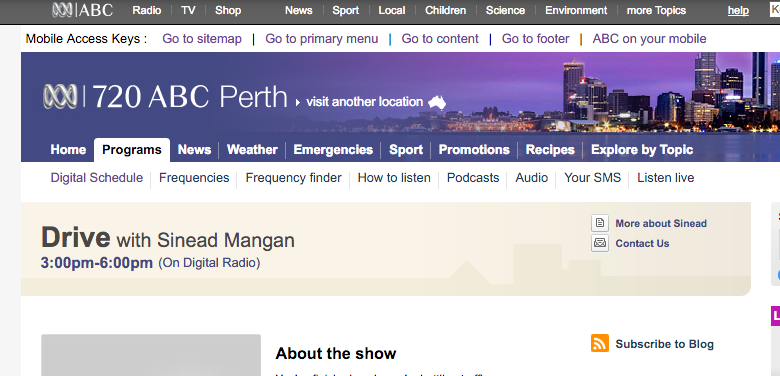The image size is (780, 376).
Task: Open the Radio menu item
Action: click(x=147, y=10)
